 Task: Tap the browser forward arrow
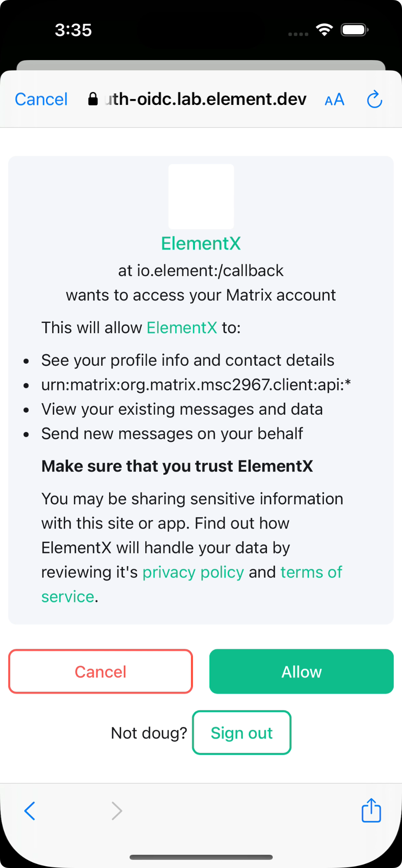[x=117, y=811]
